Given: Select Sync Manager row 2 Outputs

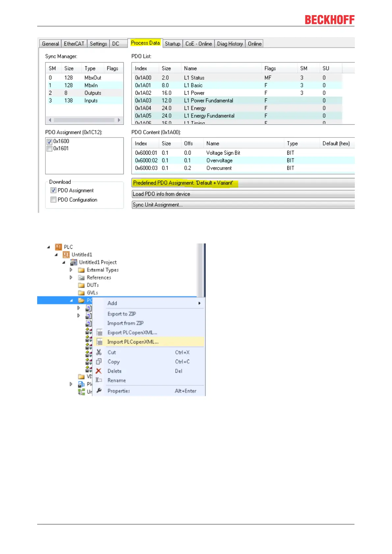Looking at the screenshot, I should click(x=84, y=93).
